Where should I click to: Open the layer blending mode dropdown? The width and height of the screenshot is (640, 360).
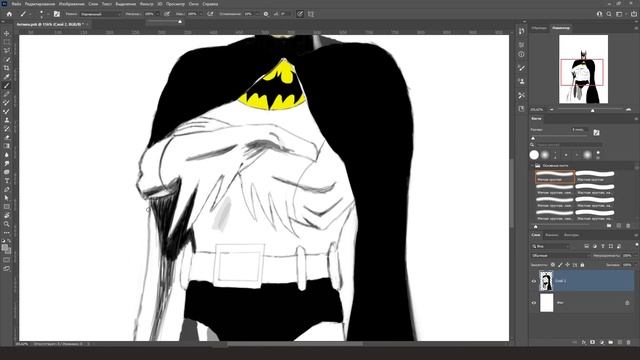[x=560, y=256]
